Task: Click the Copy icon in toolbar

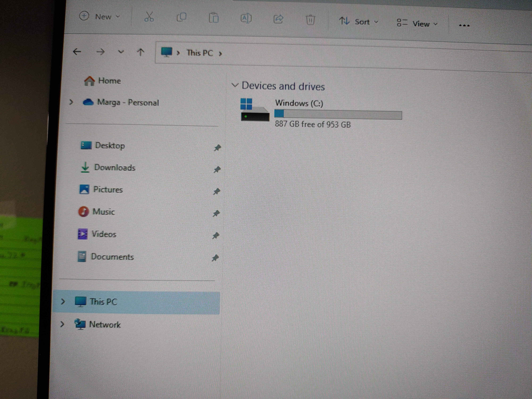Action: point(181,17)
